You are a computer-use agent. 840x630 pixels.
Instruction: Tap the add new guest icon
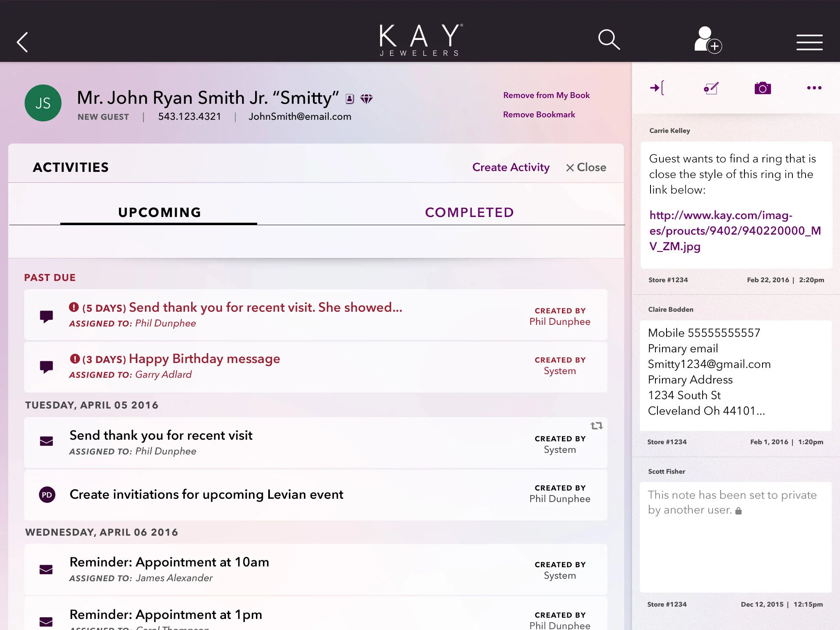(708, 40)
